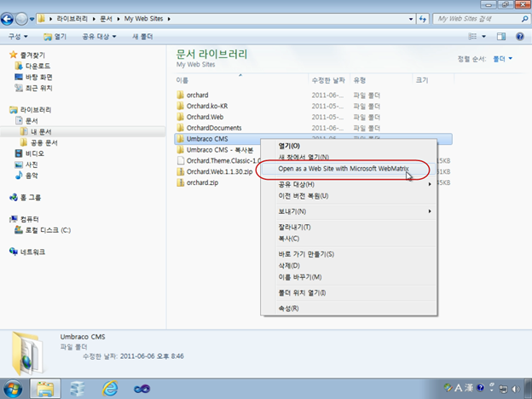Choose 잘라내기(T) in context menu
This screenshot has height=399, width=532.
pyautogui.click(x=349, y=227)
